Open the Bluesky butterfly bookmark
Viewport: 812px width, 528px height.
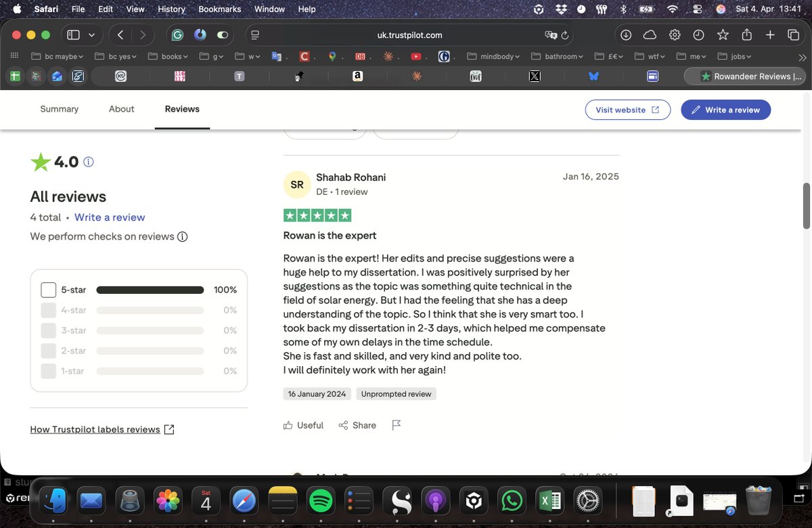click(x=593, y=76)
